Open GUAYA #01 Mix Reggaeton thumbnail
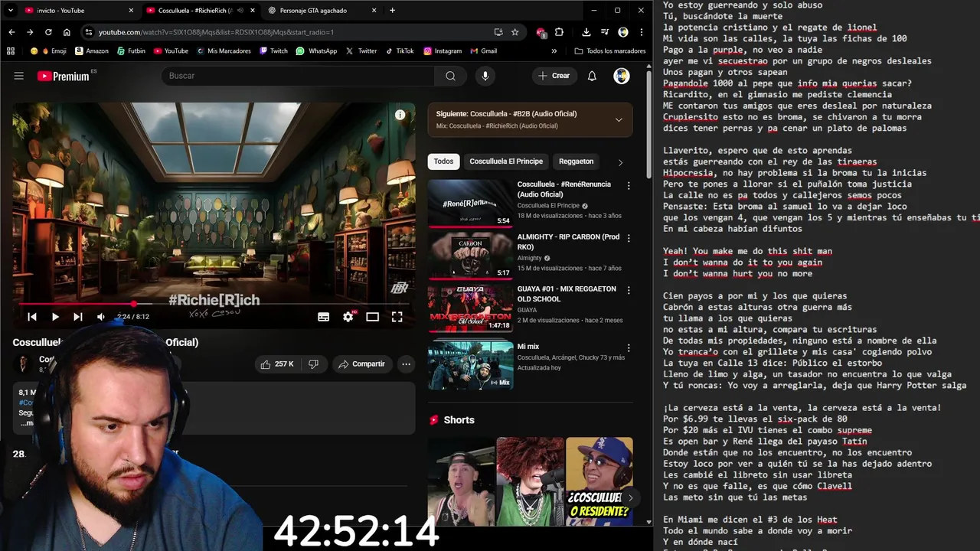980x551 pixels. click(x=470, y=308)
